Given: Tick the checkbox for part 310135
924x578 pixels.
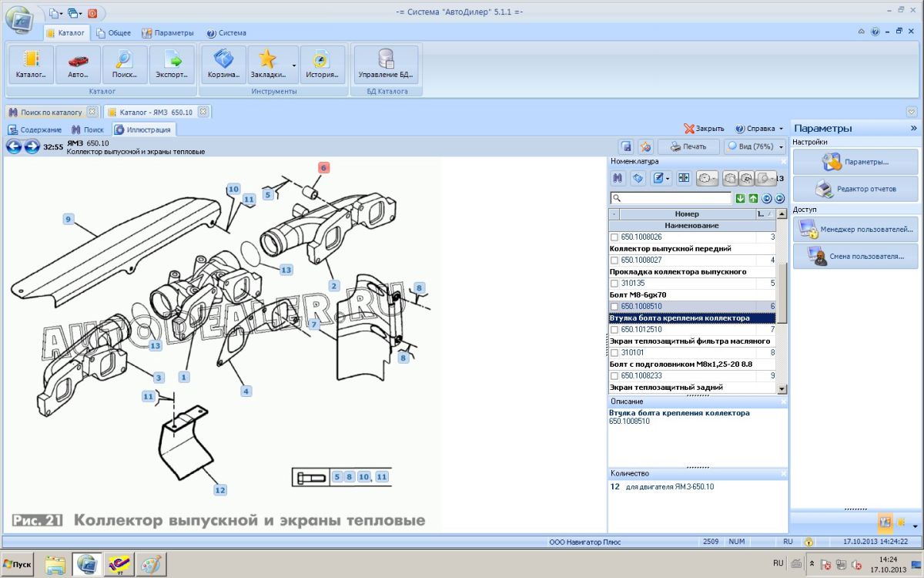Looking at the screenshot, I should click(x=614, y=284).
